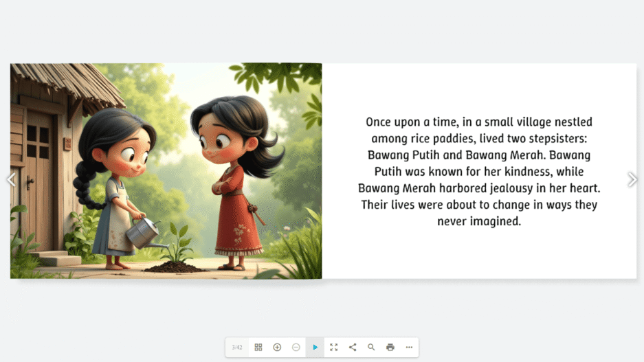
Task: Open the more options ellipsis menu
Action: [x=409, y=347]
